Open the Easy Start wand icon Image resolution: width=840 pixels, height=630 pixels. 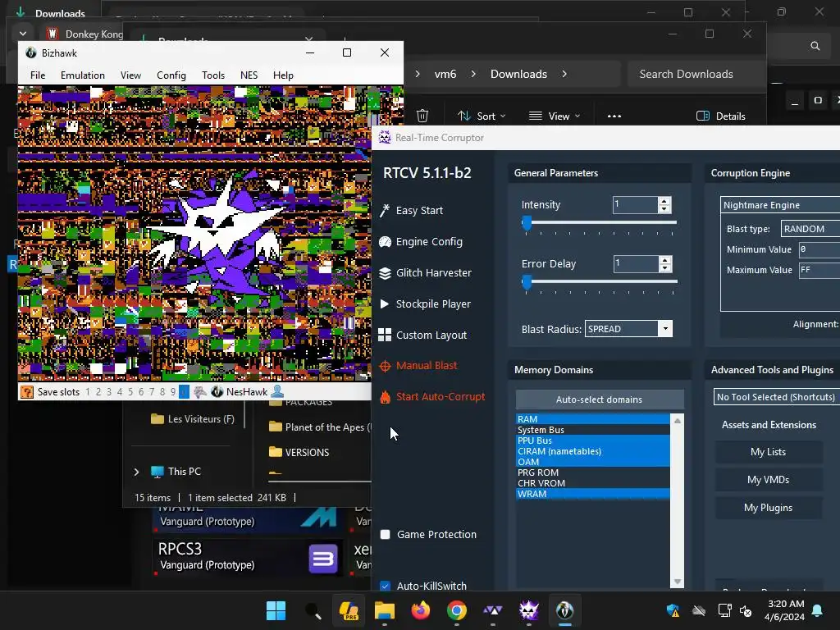(385, 211)
